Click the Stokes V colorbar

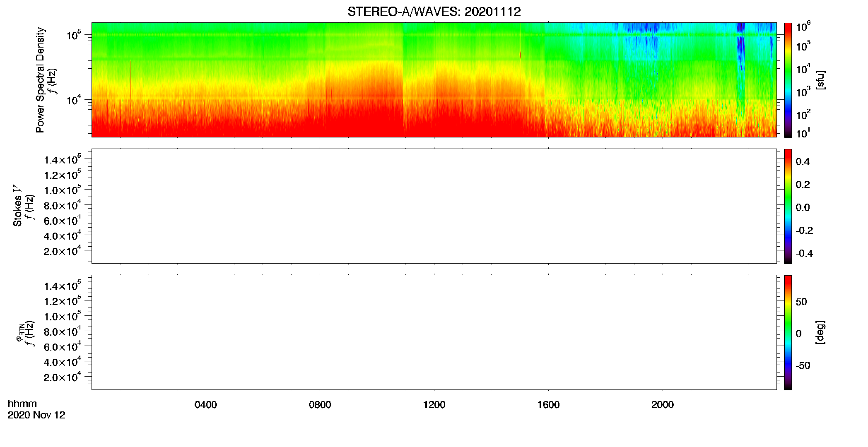(788, 206)
